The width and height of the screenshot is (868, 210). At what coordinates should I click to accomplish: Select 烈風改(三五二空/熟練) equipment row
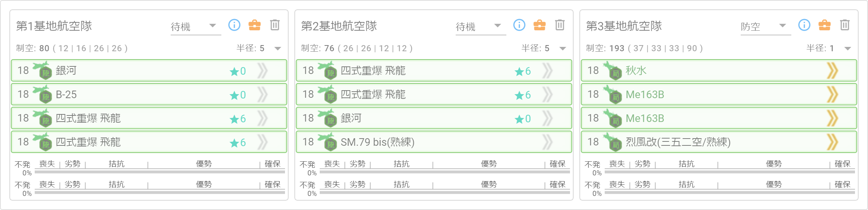[719, 142]
